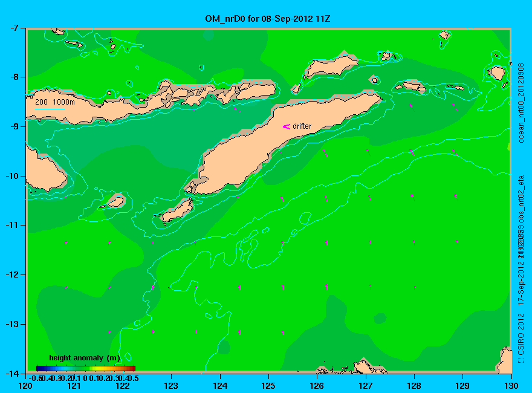Click the '-12' latitude axis label
Viewport: 532px width, 393px height.
coord(12,274)
